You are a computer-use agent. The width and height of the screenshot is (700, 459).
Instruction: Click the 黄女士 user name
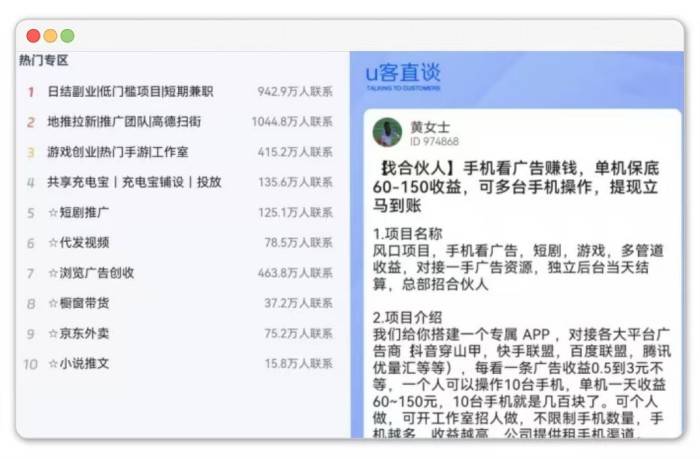click(430, 127)
